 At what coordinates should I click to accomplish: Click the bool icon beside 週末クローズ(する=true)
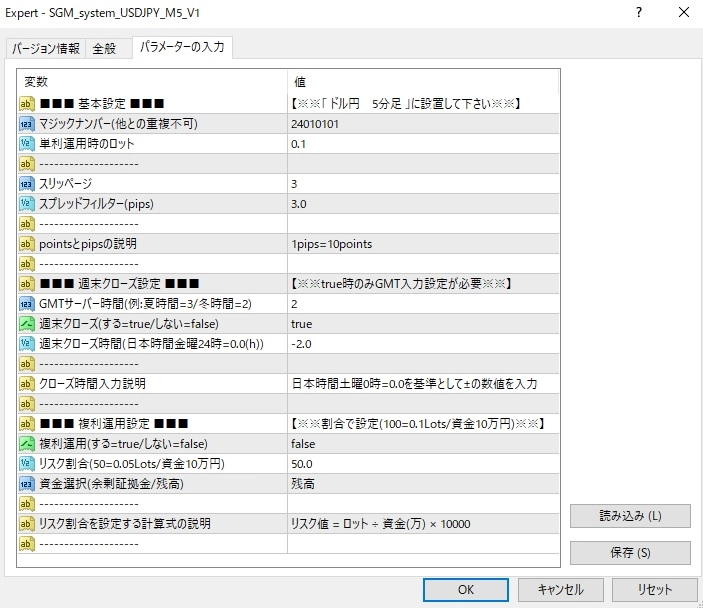(26, 324)
